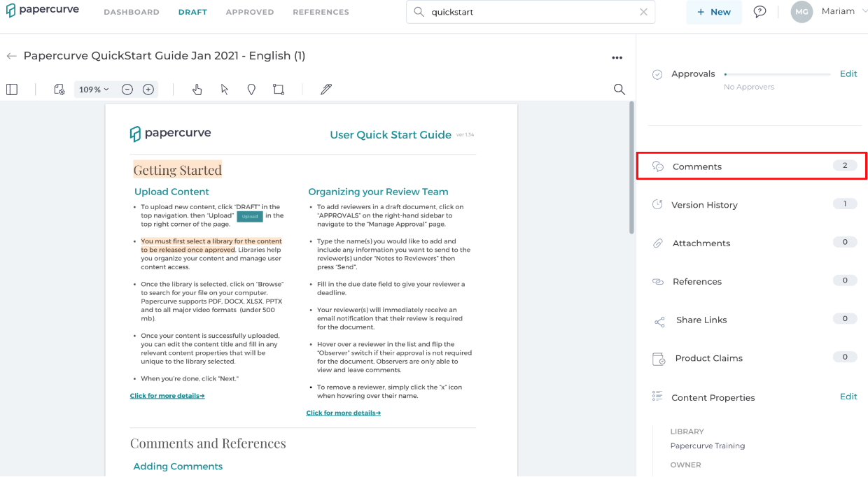Click the References link icon
Viewport: 868px width, 477px height.
[658, 281]
